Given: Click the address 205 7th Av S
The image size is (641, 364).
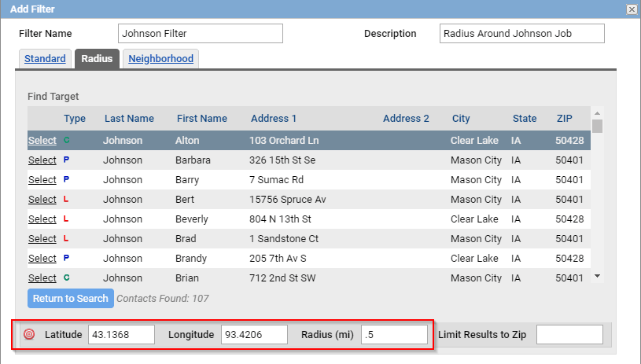Looking at the screenshot, I should pyautogui.click(x=278, y=258).
